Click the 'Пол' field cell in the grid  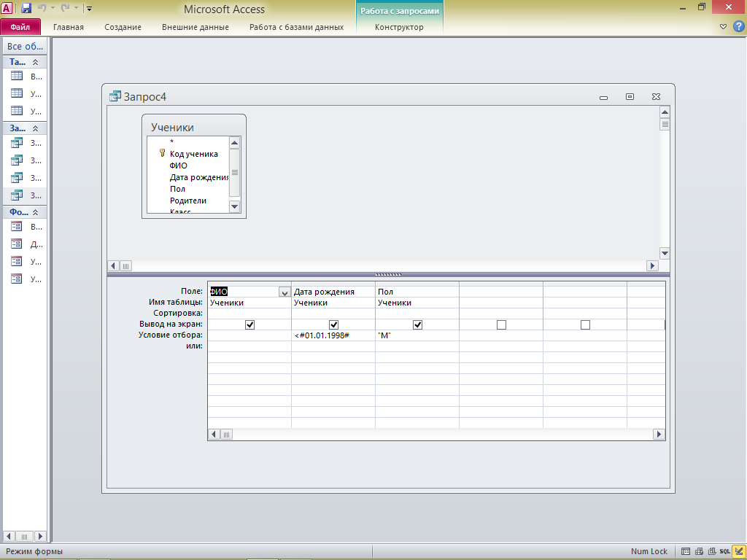coord(417,292)
